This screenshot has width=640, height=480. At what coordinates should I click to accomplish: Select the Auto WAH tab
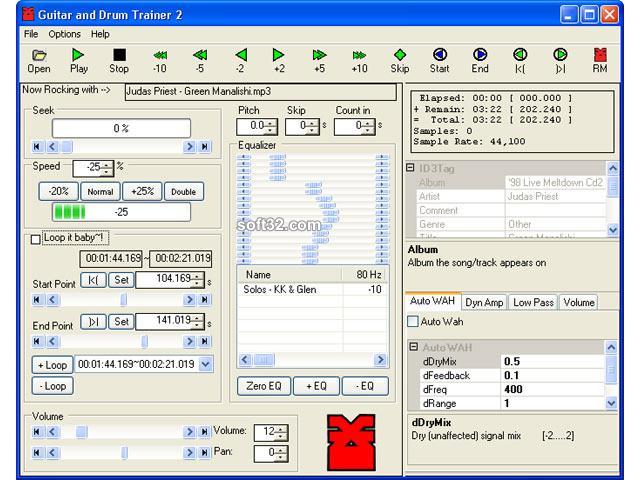pos(432,301)
